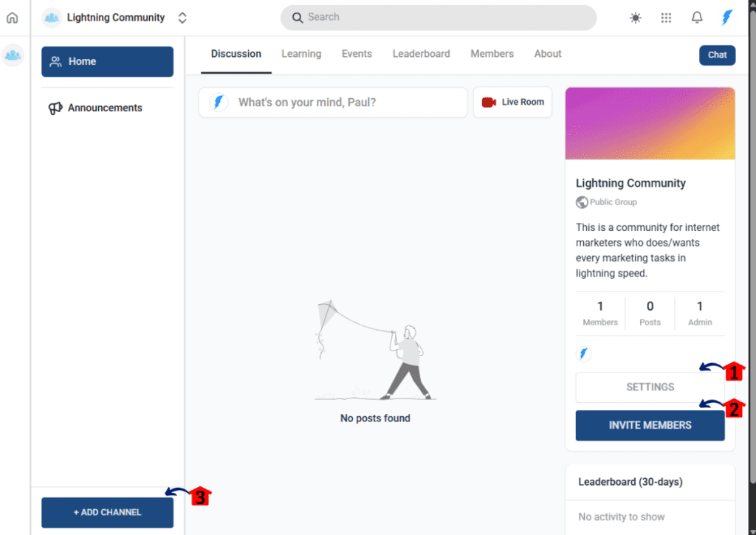
Task: Open the community switcher chevron
Action: pyautogui.click(x=182, y=17)
